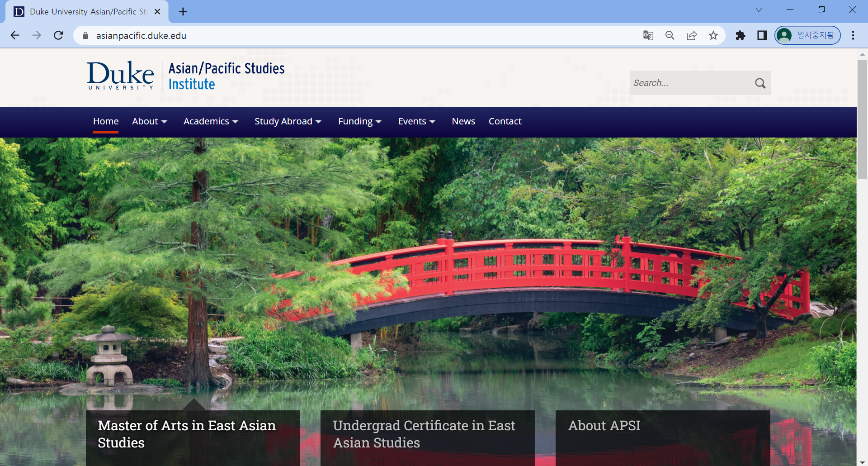Click the Duke University logo
Viewport: 868px width, 466px height.
click(120, 76)
